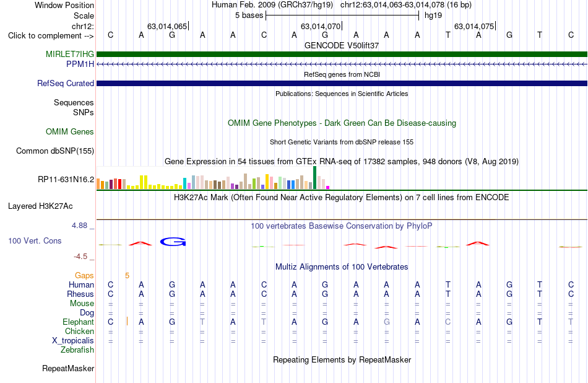Click the MIRLET7IHG gene label
This screenshot has width=588, height=383.
(x=70, y=54)
